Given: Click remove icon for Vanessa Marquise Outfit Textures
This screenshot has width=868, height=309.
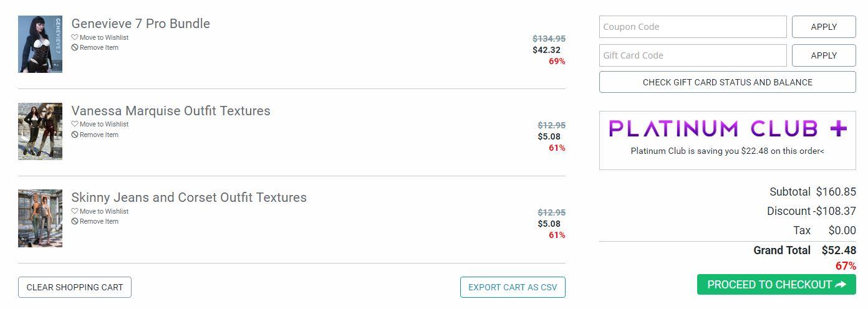Looking at the screenshot, I should (x=75, y=135).
